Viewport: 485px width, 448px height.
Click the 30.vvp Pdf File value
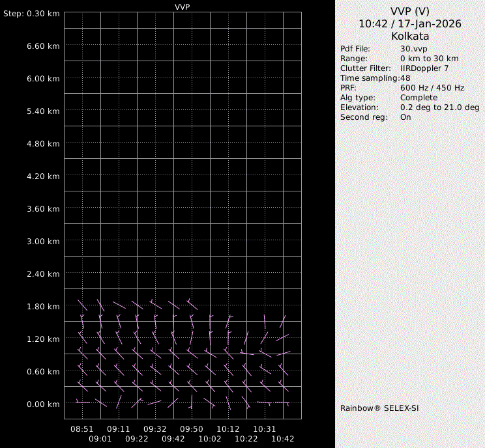(x=413, y=49)
